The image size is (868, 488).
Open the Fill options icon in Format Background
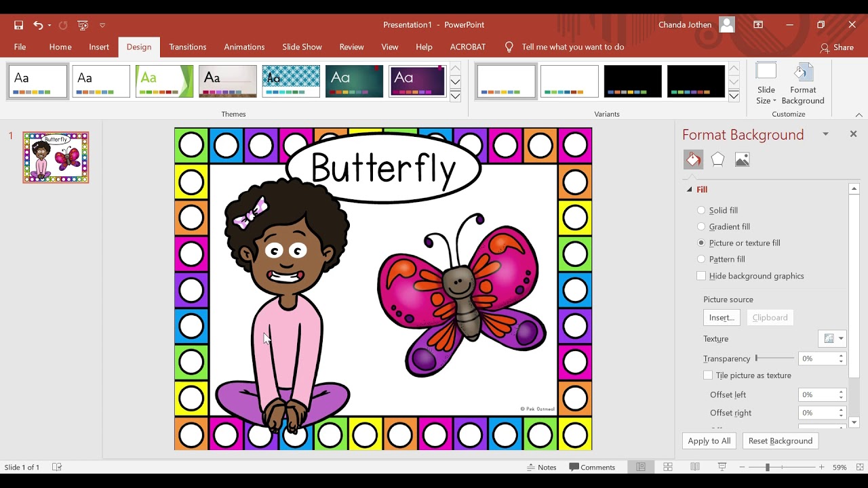point(693,159)
